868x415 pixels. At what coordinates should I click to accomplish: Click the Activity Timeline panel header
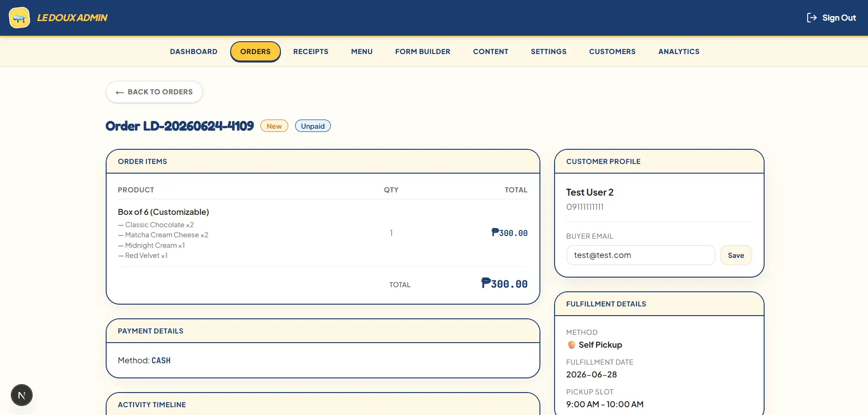point(323,405)
